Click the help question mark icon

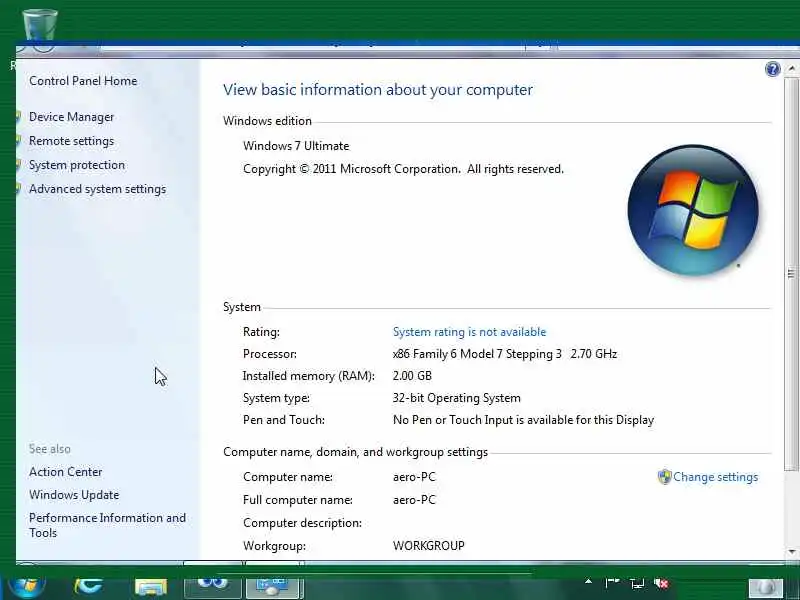772,69
